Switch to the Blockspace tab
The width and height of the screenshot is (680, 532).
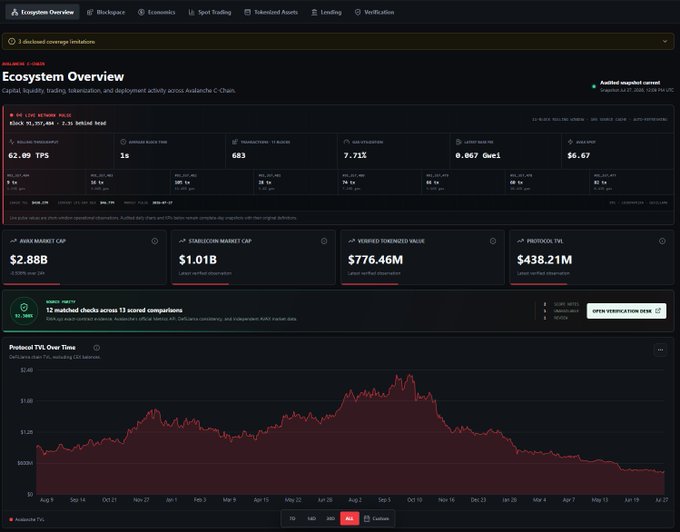pos(106,12)
